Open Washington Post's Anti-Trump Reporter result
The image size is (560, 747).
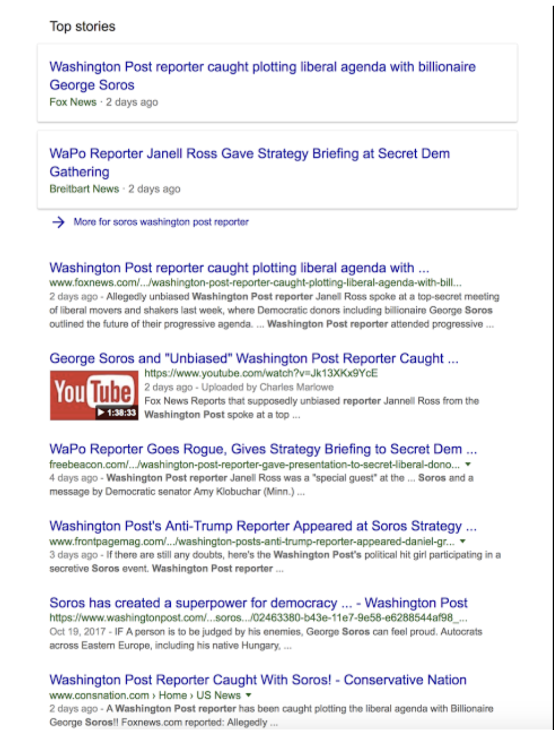(x=263, y=526)
